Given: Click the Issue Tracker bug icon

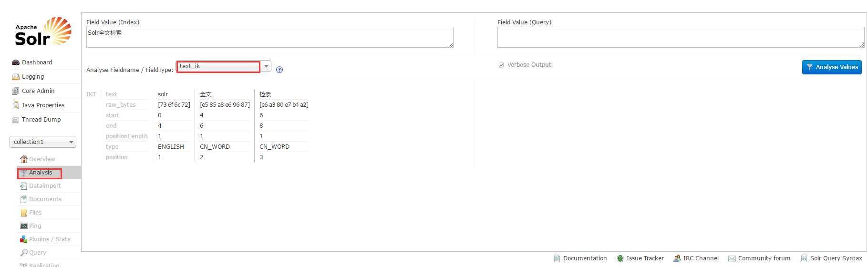Looking at the screenshot, I should [620, 258].
